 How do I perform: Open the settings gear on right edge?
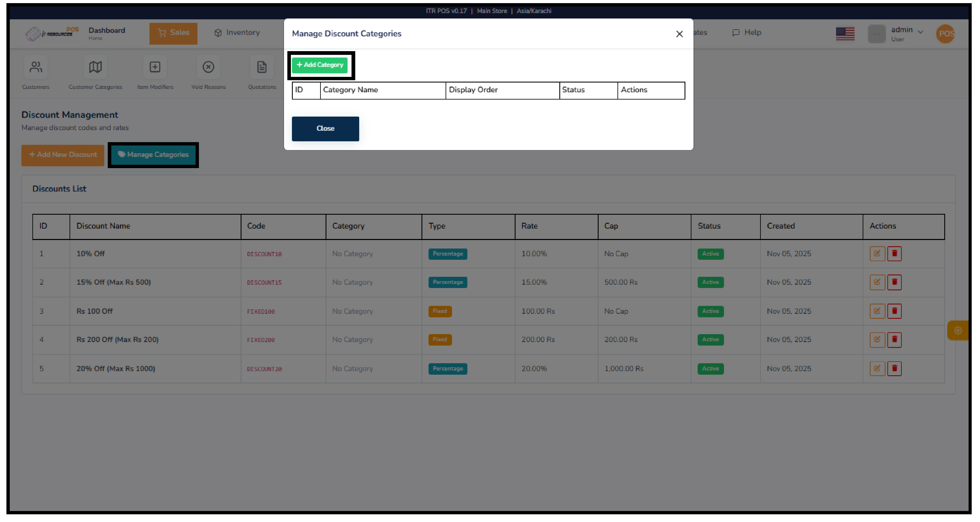click(958, 330)
